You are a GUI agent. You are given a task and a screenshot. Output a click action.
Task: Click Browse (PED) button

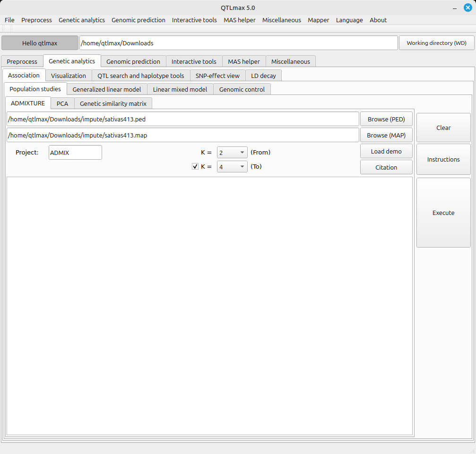click(386, 119)
